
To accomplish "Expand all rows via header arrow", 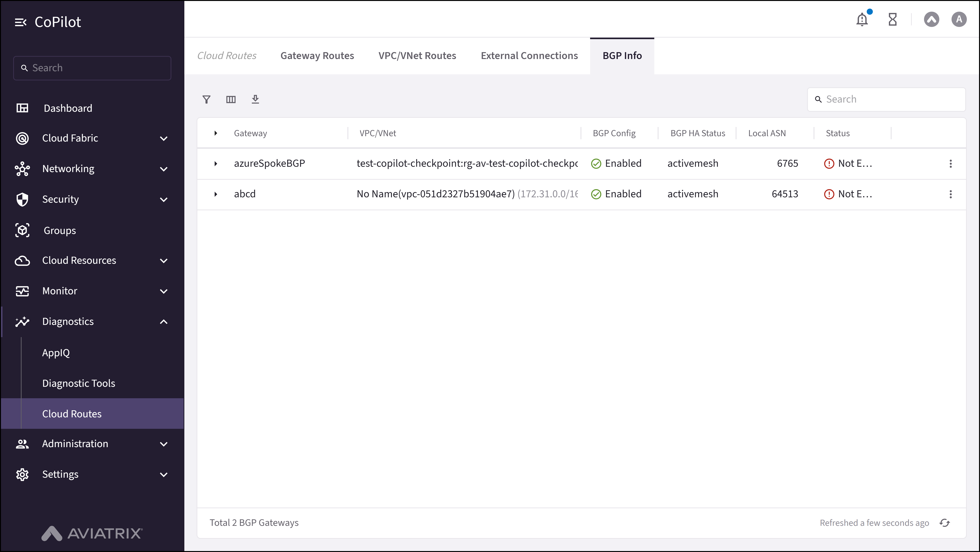I will pos(216,133).
